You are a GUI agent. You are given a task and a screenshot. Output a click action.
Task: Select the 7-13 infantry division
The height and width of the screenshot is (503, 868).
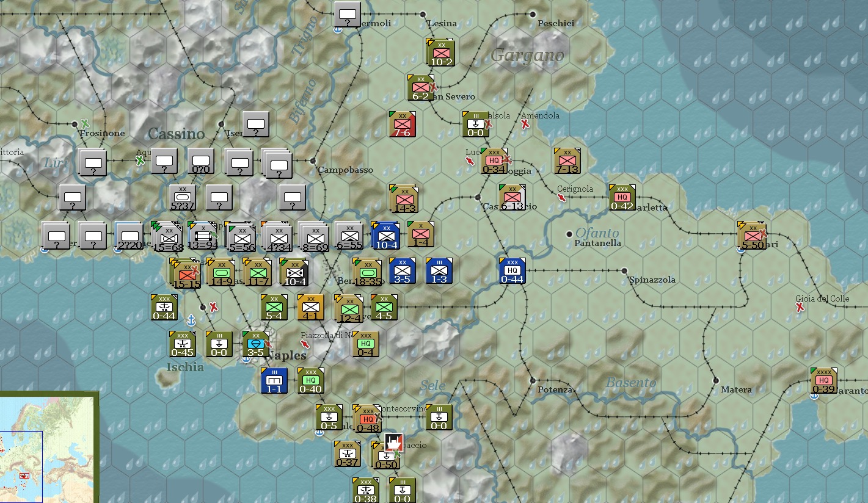(x=567, y=161)
